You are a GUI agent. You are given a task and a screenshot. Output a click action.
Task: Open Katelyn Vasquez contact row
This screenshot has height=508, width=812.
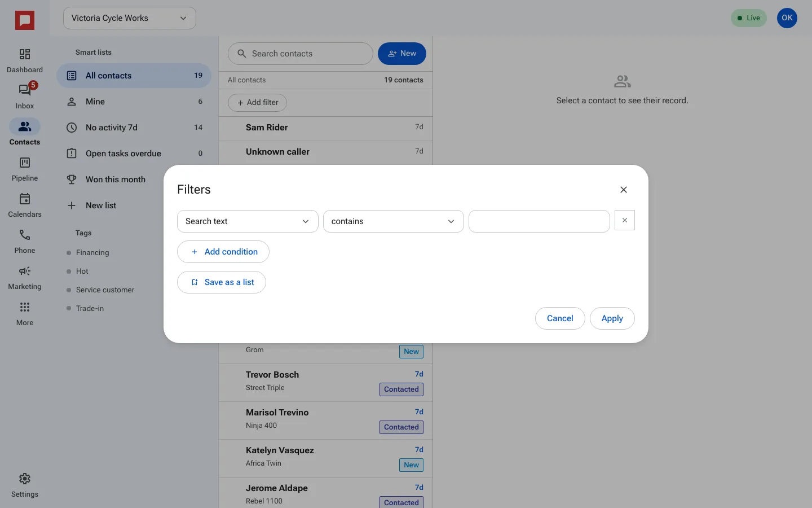(326, 458)
